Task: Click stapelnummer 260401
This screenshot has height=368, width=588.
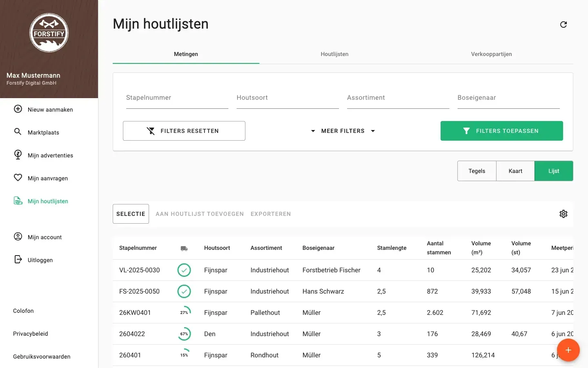Action: click(130, 355)
